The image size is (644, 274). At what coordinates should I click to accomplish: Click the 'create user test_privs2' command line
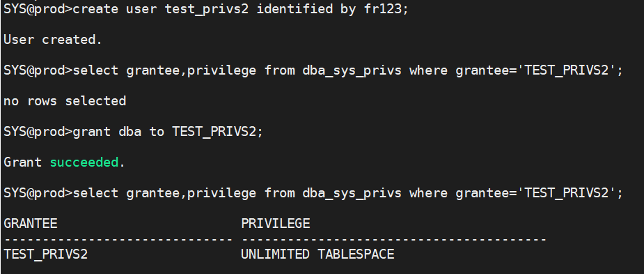[x=207, y=9]
